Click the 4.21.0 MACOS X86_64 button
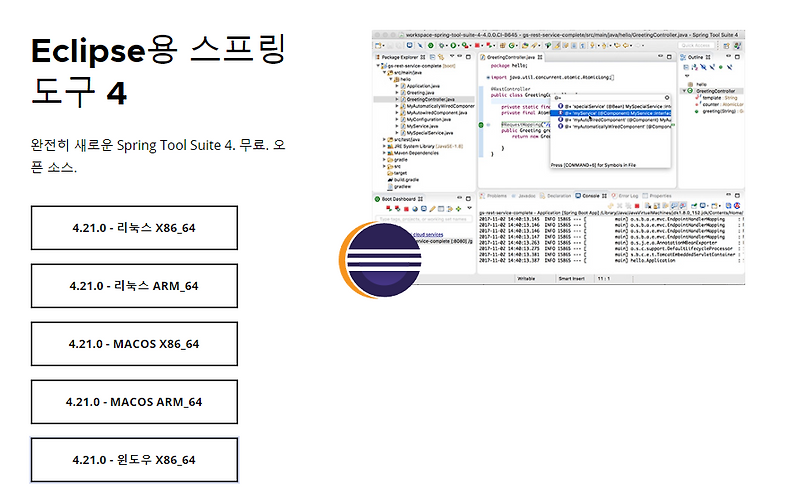This screenshot has height=503, width=800. pos(134,344)
